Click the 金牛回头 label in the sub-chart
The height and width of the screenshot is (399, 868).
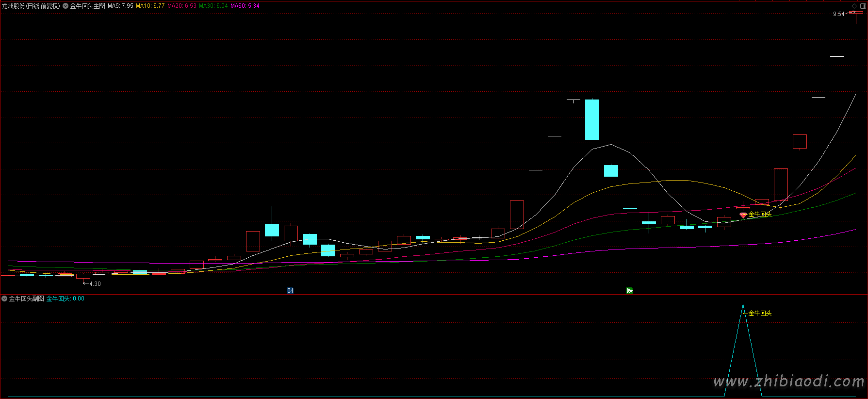click(760, 314)
